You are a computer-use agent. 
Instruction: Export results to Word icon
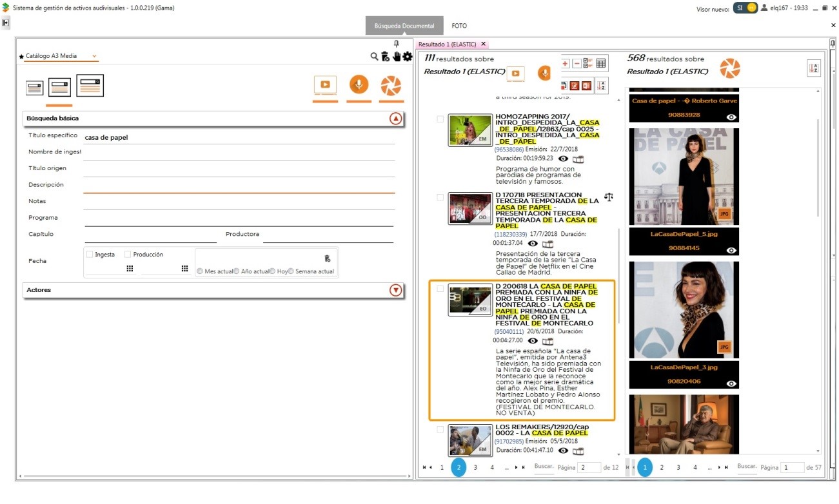point(575,85)
